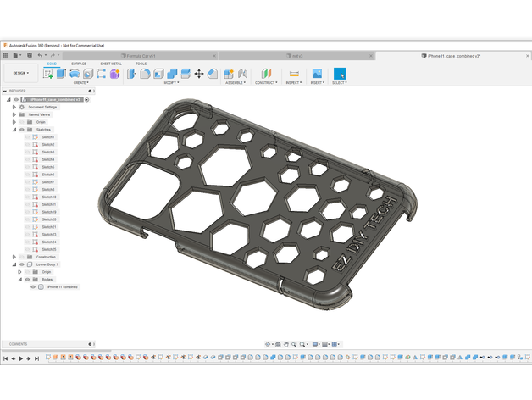
Task: Open the INSERT menu label
Action: pos(318,82)
